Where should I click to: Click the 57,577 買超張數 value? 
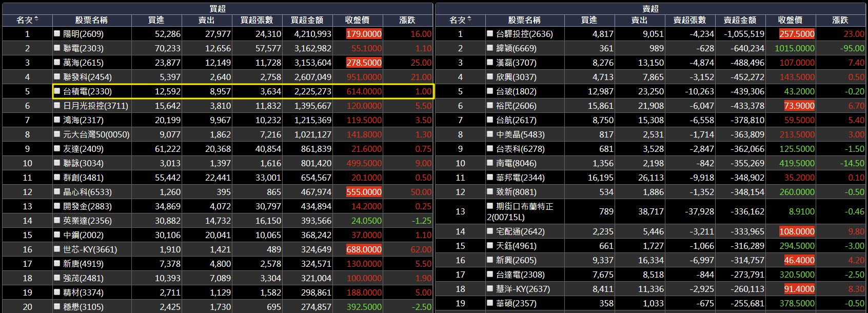(x=268, y=48)
